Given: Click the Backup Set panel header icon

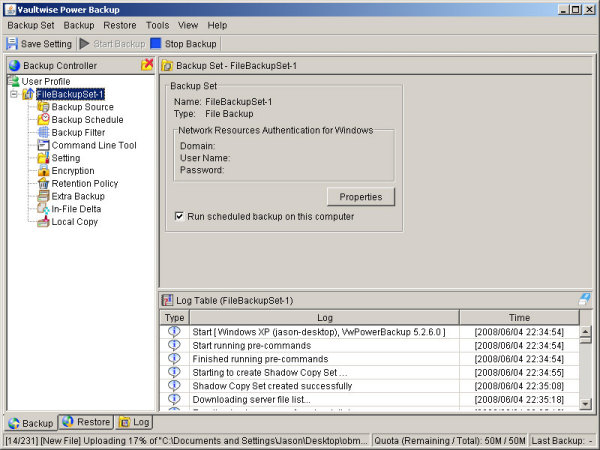Looking at the screenshot, I should click(167, 66).
